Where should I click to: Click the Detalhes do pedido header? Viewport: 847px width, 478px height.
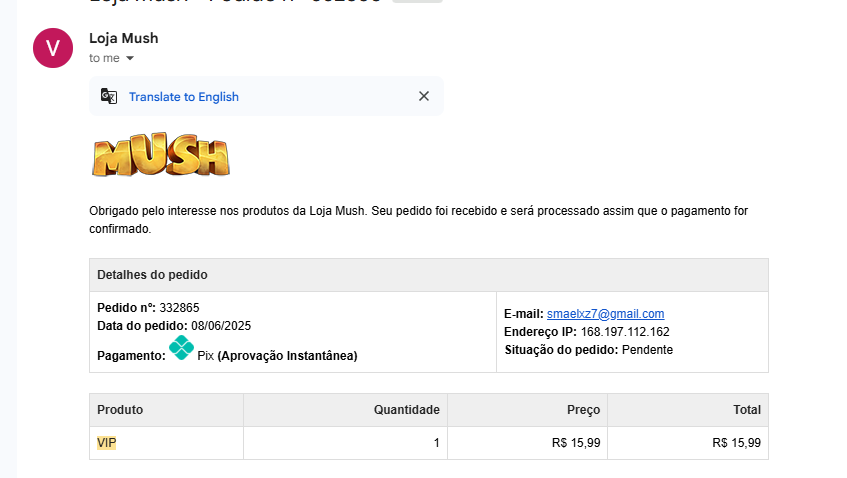tap(429, 275)
